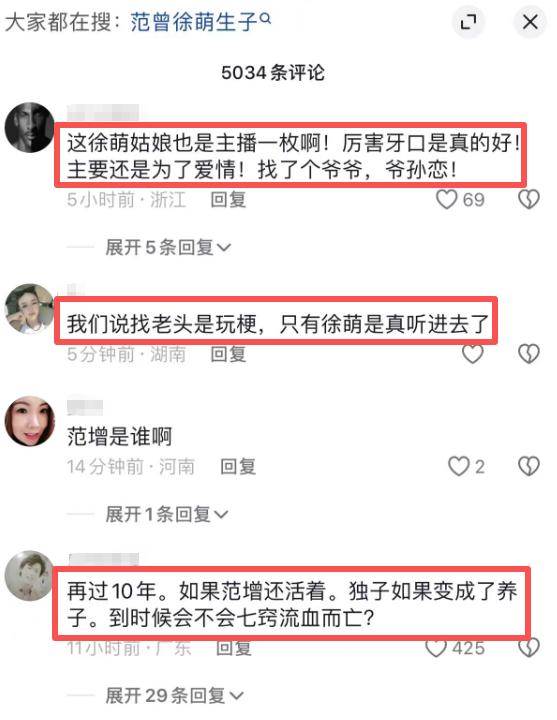Viewport: 557px width, 720px height.
Task: Expand 5 replies under first comment
Action: 168,248
